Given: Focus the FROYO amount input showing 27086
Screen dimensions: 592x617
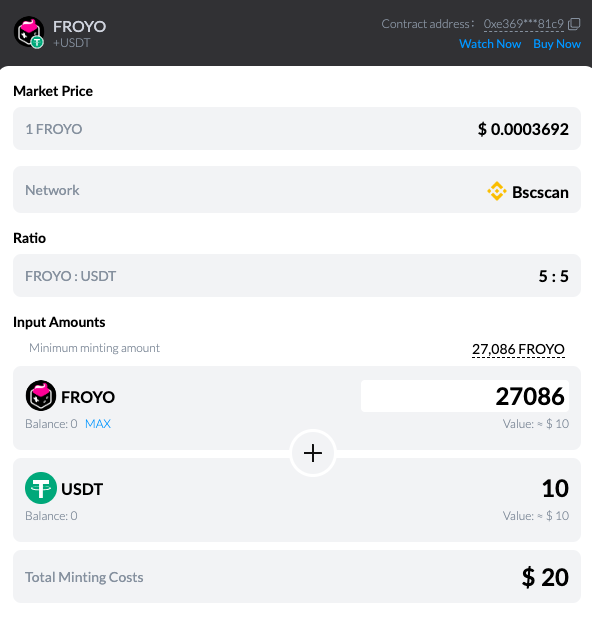Looking at the screenshot, I should pyautogui.click(x=464, y=396).
